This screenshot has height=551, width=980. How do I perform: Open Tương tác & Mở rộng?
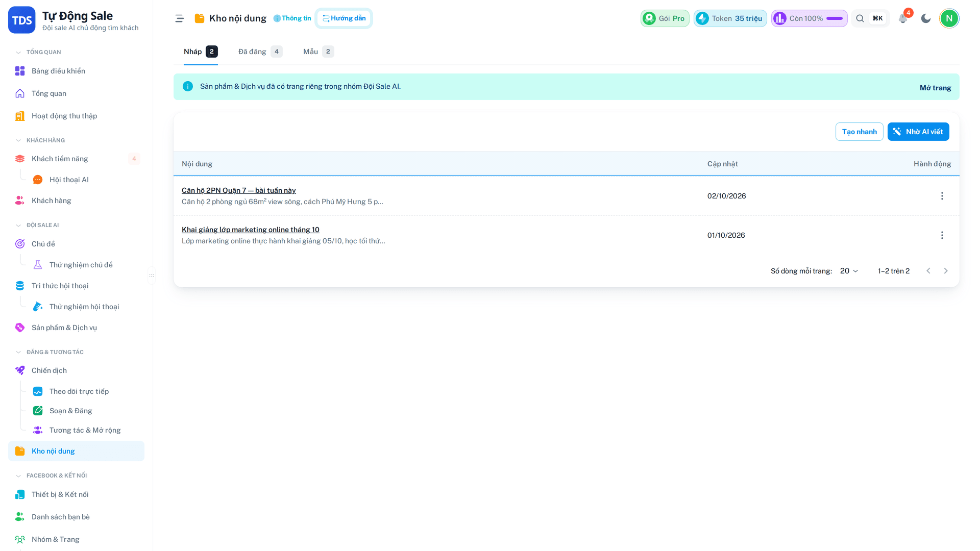click(85, 430)
